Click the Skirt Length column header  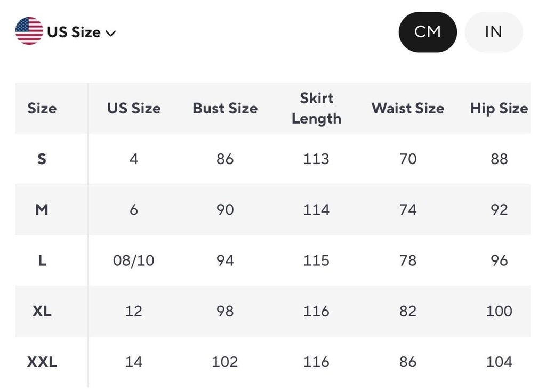pyautogui.click(x=316, y=108)
